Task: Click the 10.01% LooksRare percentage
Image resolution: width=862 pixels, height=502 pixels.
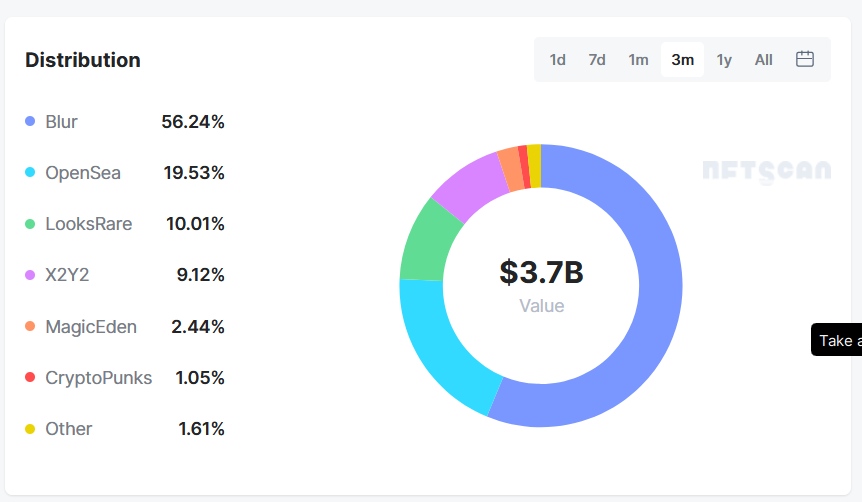Action: (195, 224)
